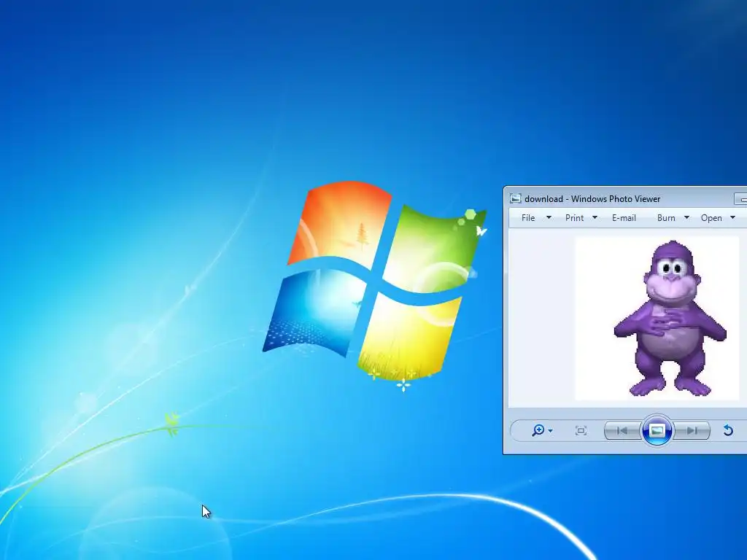Click the E-mail button

tap(624, 218)
